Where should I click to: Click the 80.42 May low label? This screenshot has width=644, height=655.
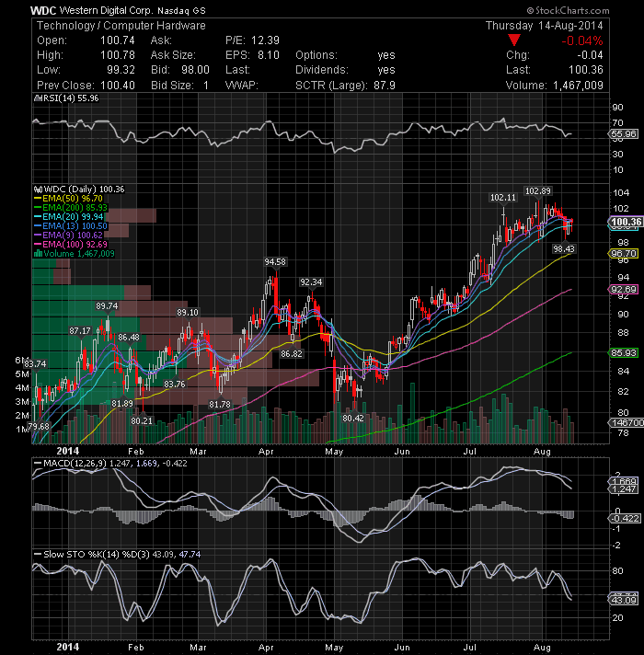pos(353,419)
